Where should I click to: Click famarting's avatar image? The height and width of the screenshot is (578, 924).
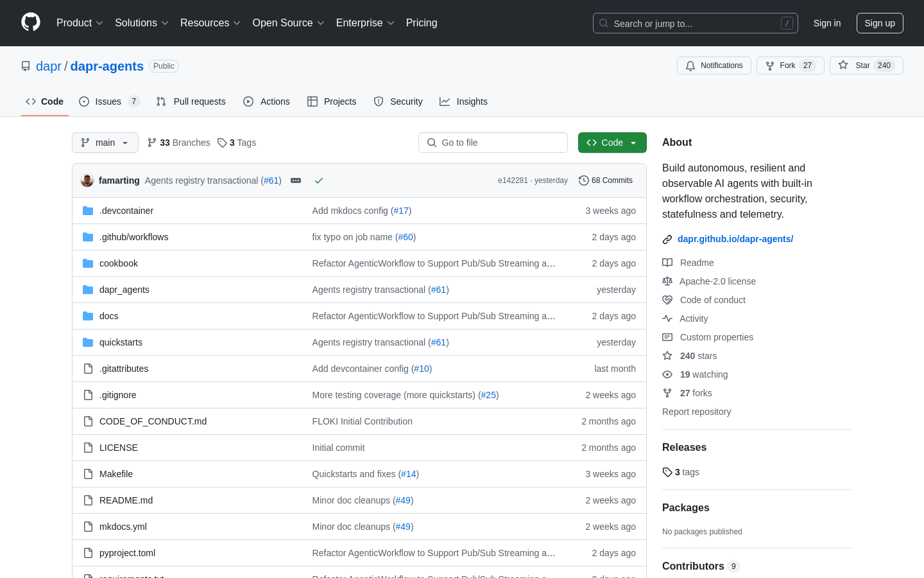click(87, 180)
